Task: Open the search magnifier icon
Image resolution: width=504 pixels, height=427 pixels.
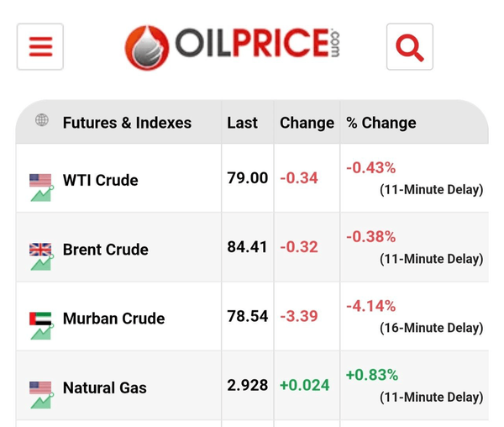Action: coord(410,46)
